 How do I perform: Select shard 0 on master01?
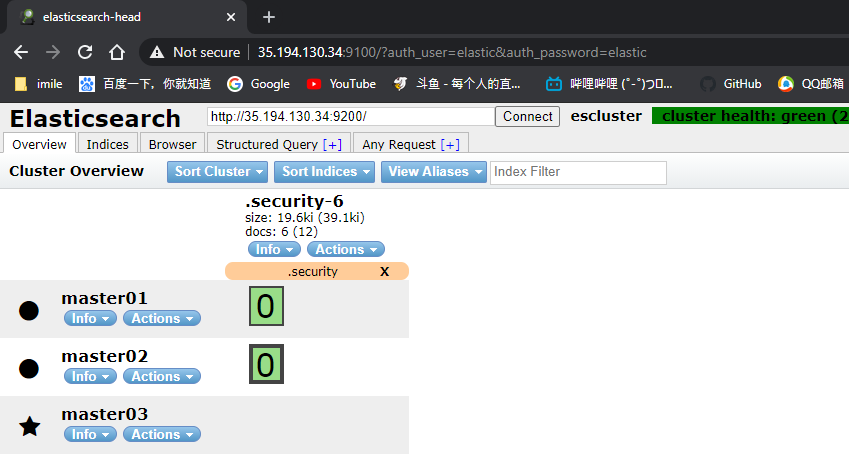(266, 306)
